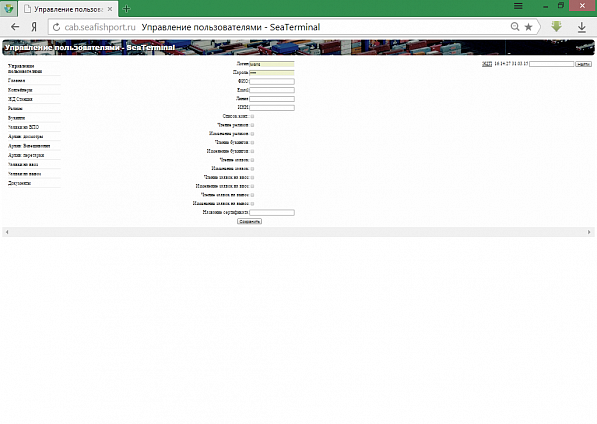Open the Yandex 'Я' home button
This screenshot has width=597, height=424.
[34, 27]
